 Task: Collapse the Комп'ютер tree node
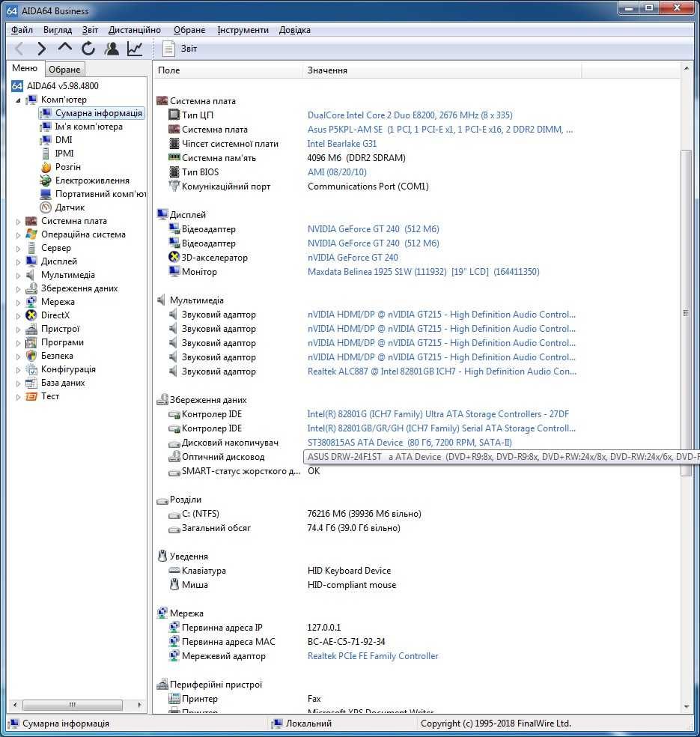18,100
